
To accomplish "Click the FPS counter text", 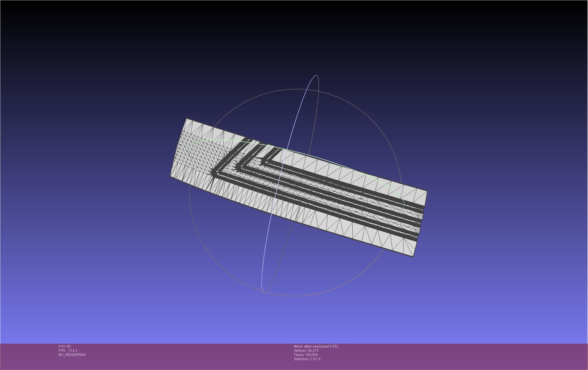I will tap(68, 351).
